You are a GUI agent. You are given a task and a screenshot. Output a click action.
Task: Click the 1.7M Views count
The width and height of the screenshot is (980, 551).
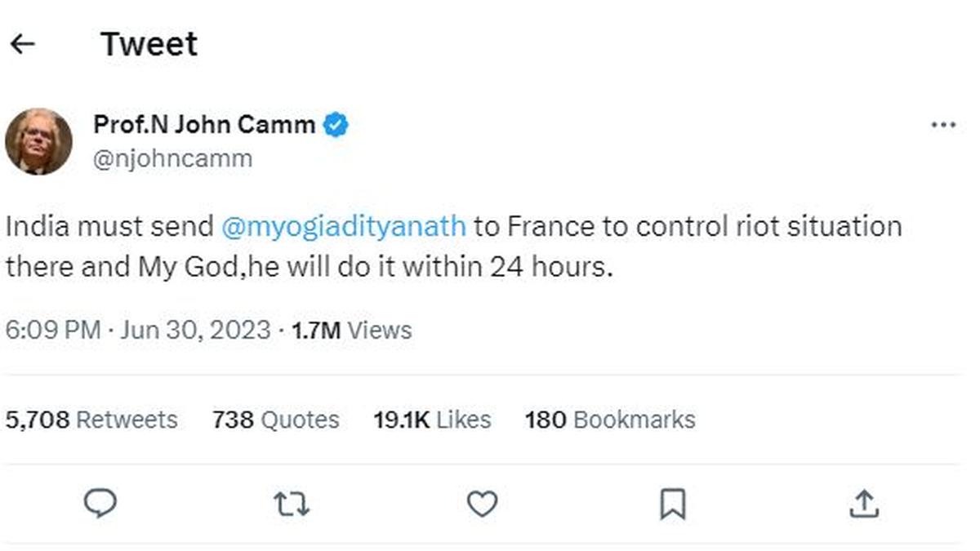[x=351, y=331]
